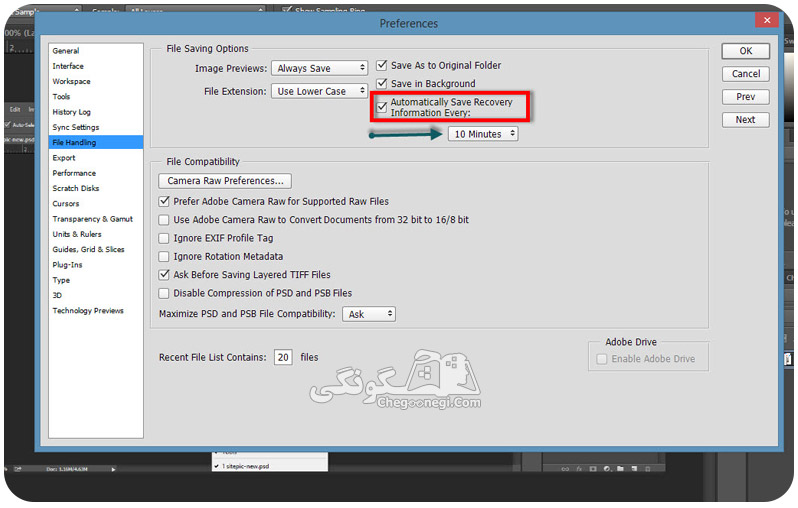Toggle Save As to Original Folder checkbox

pyautogui.click(x=382, y=65)
